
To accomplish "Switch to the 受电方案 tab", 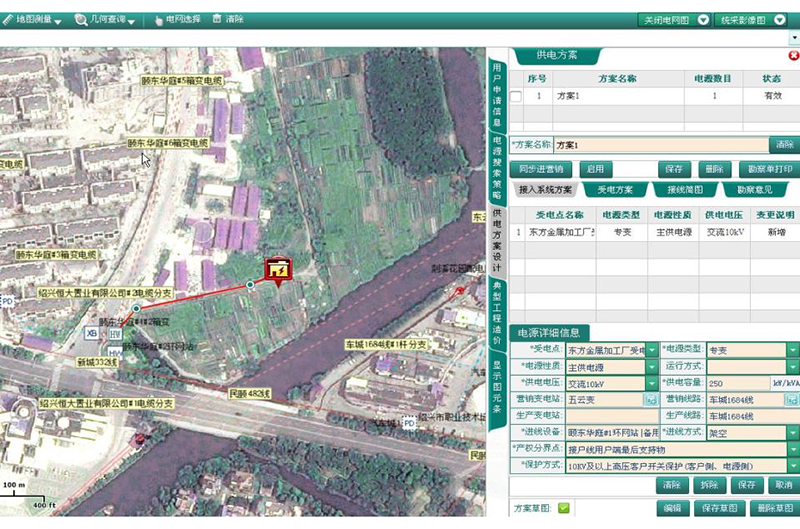I will pyautogui.click(x=614, y=189).
